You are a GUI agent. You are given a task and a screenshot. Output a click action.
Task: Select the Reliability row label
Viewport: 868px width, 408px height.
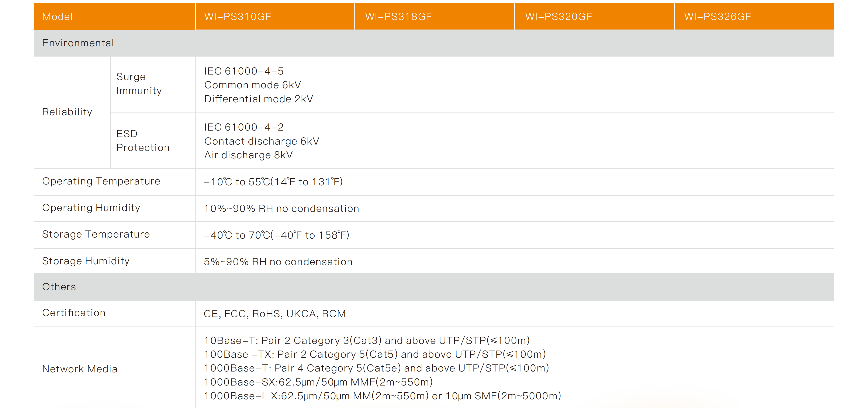[x=67, y=112]
